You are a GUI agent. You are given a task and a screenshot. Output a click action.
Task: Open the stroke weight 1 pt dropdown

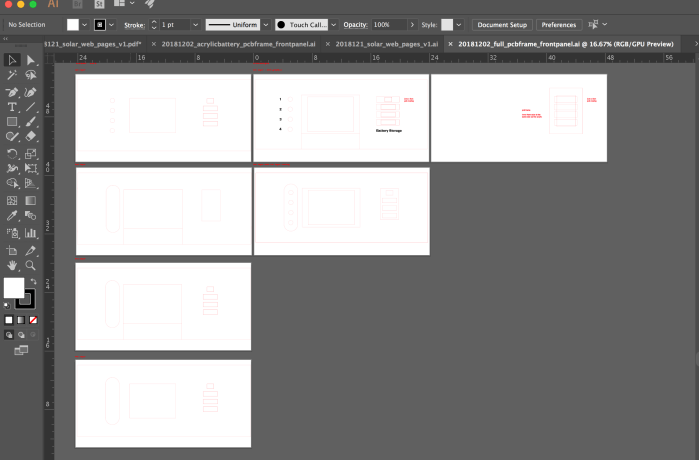coord(194,24)
